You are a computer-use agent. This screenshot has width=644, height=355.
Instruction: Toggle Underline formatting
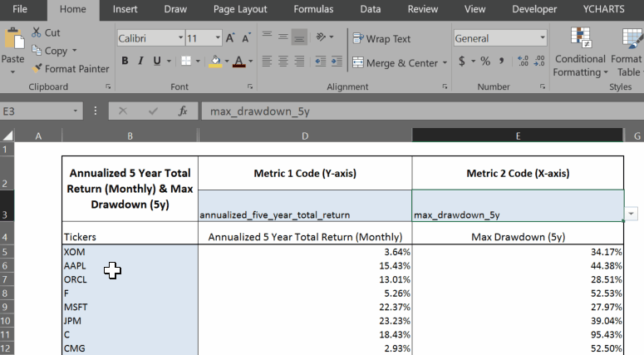(157, 61)
